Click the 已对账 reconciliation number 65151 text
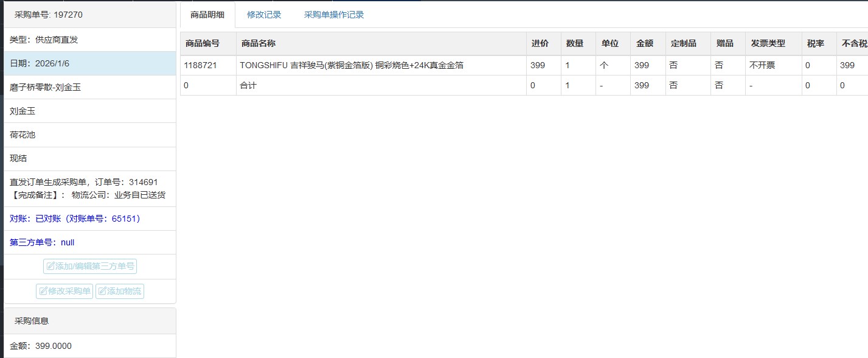The width and height of the screenshot is (868, 358). pyautogui.click(x=75, y=219)
